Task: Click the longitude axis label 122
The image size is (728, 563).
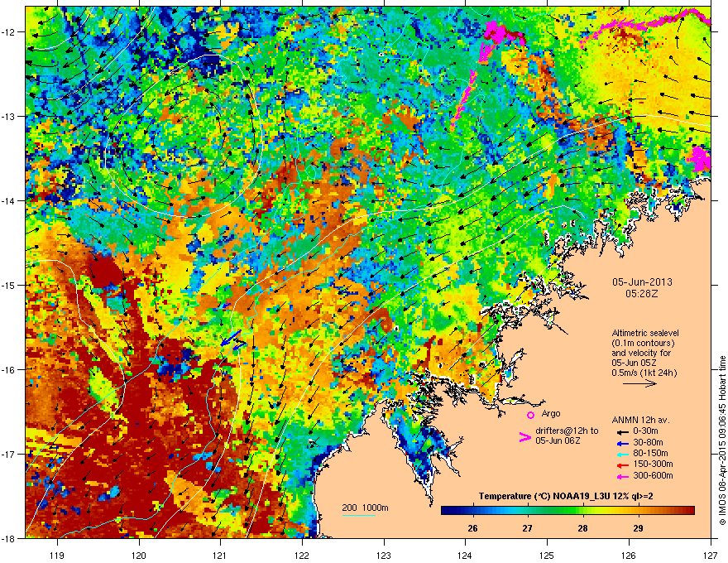Action: 302,555
